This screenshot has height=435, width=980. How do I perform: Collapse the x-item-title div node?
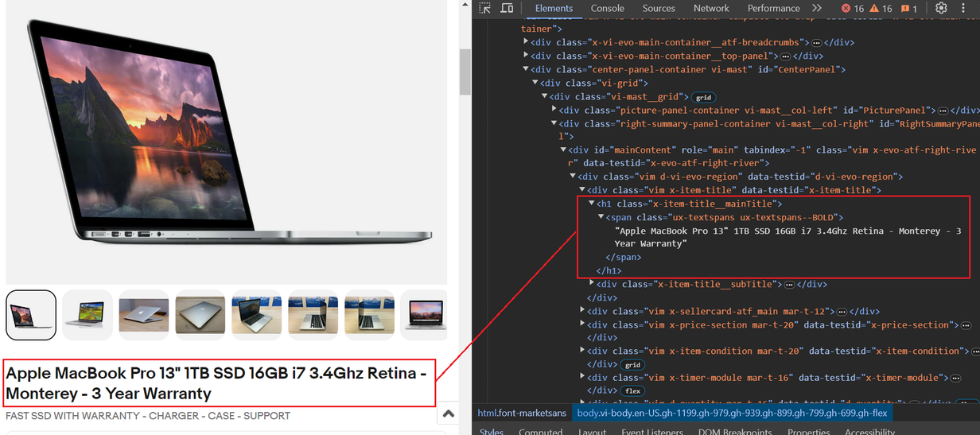[x=582, y=190]
